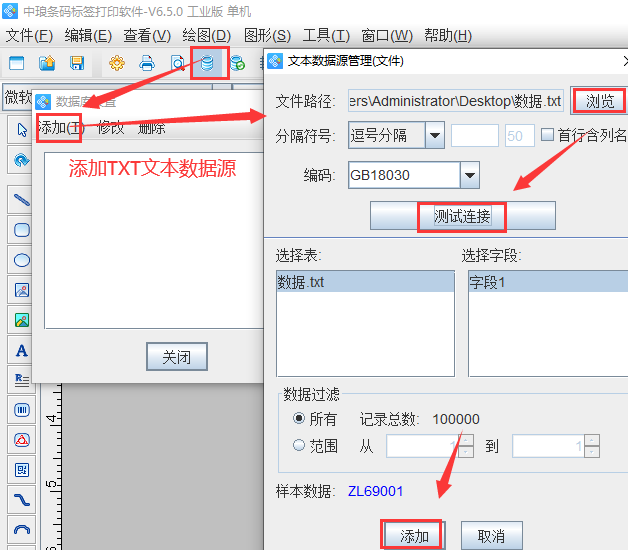Image resolution: width=628 pixels, height=550 pixels.
Task: Select the blue-framed picture tool
Action: (x=22, y=290)
